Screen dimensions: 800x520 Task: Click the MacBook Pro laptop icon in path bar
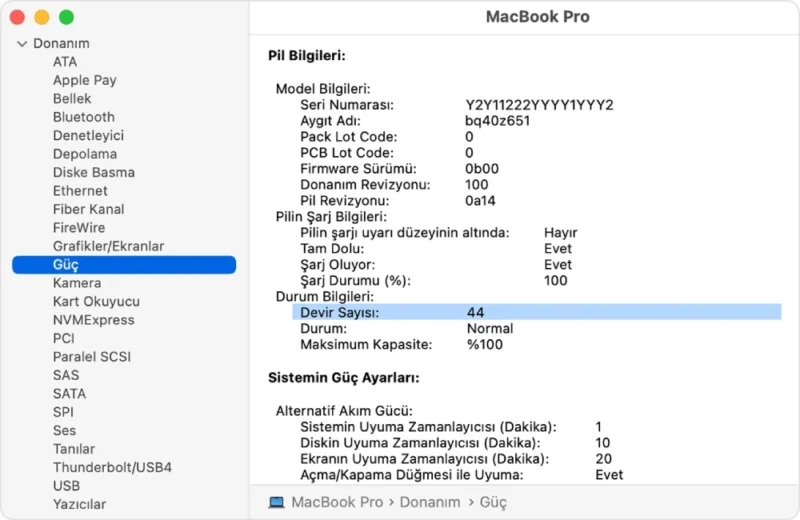[277, 503]
